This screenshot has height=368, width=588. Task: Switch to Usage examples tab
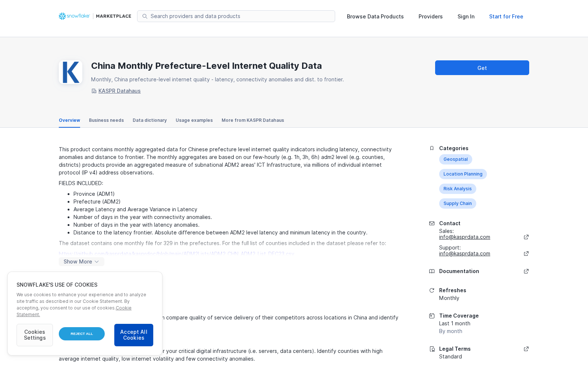click(x=194, y=120)
